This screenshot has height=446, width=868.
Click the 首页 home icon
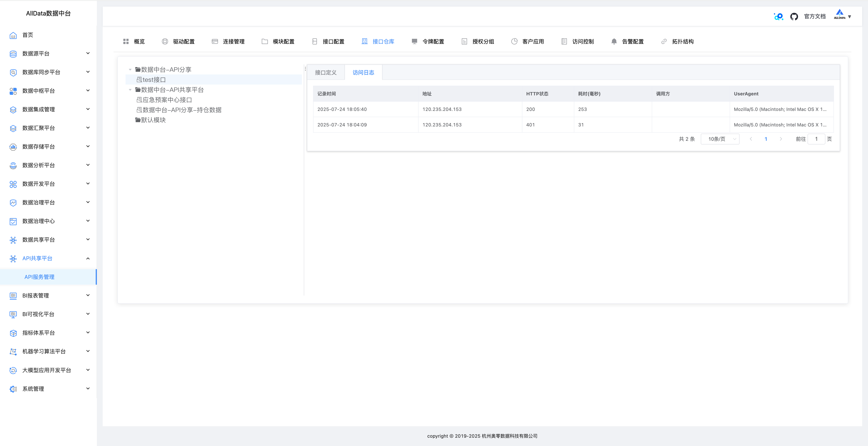pos(13,35)
